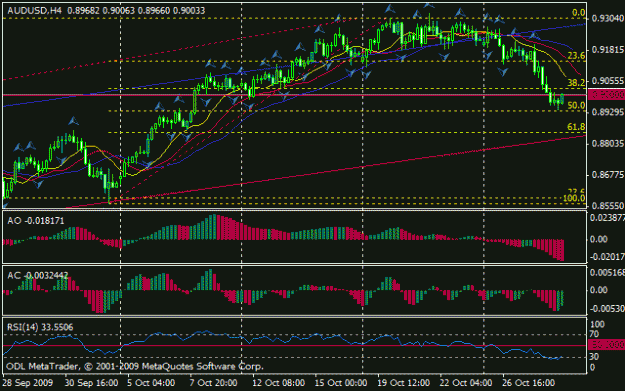This screenshot has width=625, height=391.
Task: Click the 100 level on RSI scale
Action: pos(597,324)
